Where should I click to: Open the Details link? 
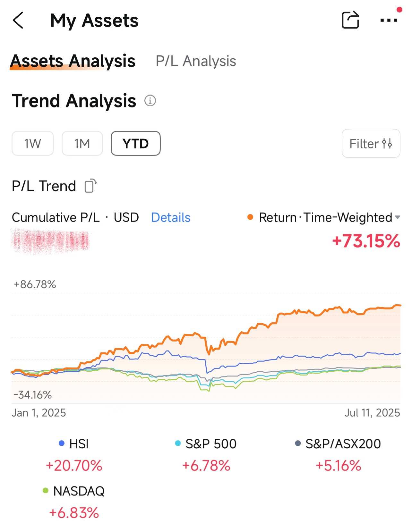(171, 217)
